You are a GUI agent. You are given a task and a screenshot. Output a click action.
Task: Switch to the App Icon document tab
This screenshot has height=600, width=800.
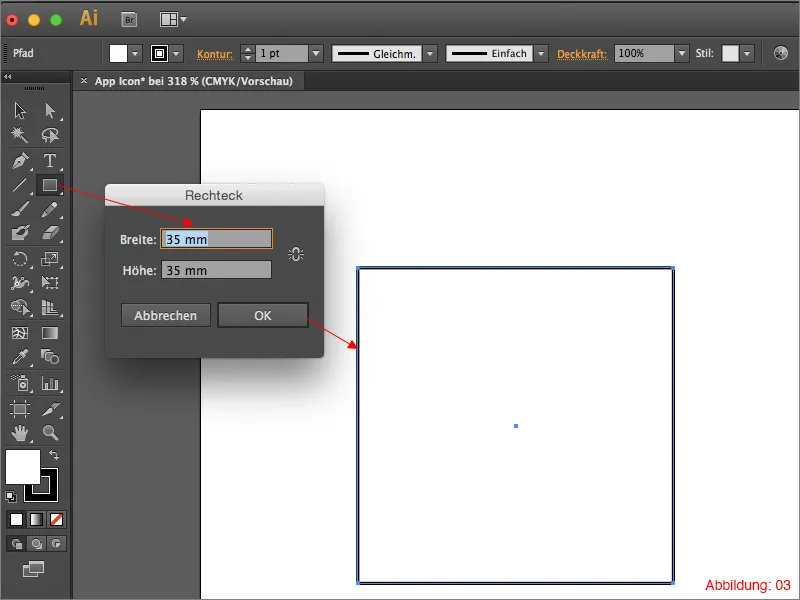click(193, 81)
